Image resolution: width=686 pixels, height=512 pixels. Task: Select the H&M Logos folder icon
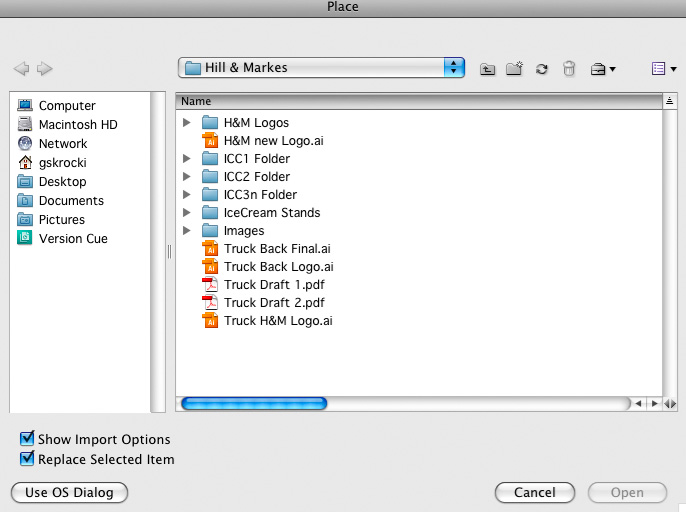pyautogui.click(x=210, y=123)
